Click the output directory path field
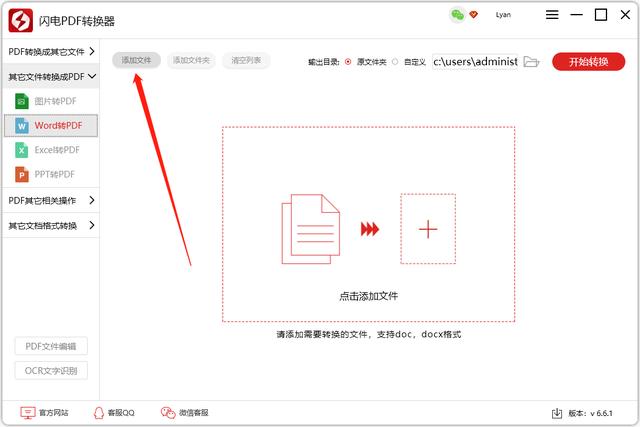640x427 pixels. click(x=475, y=61)
